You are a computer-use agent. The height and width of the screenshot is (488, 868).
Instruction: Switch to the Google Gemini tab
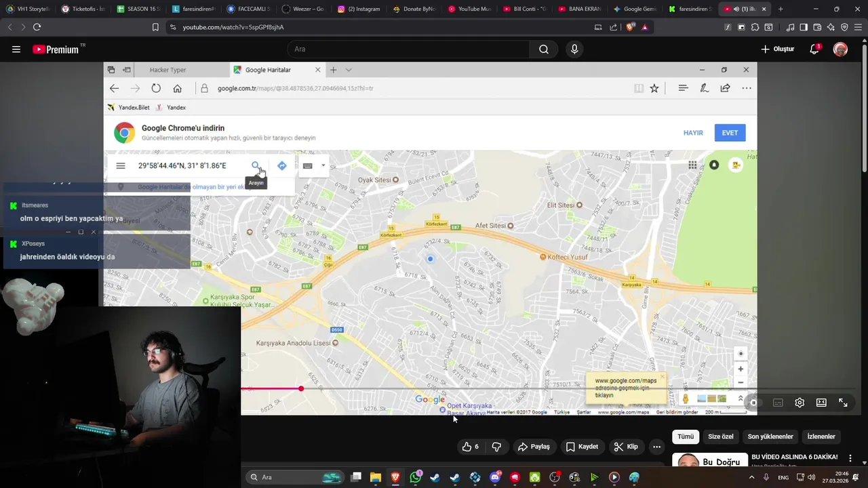tap(635, 9)
